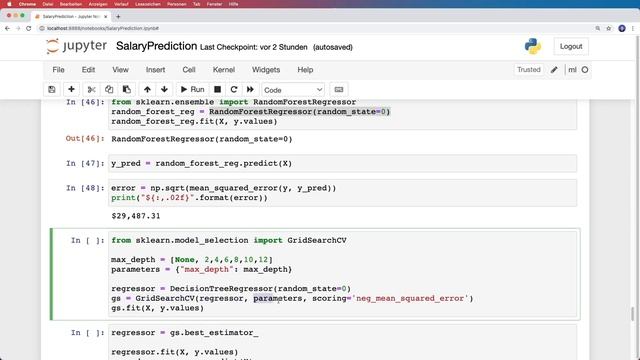Click the In [47] y_pred code cell

(343, 163)
